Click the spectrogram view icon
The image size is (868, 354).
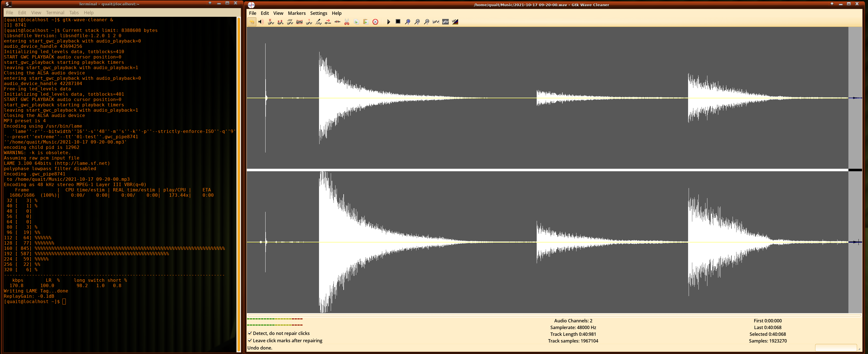pyautogui.click(x=455, y=22)
